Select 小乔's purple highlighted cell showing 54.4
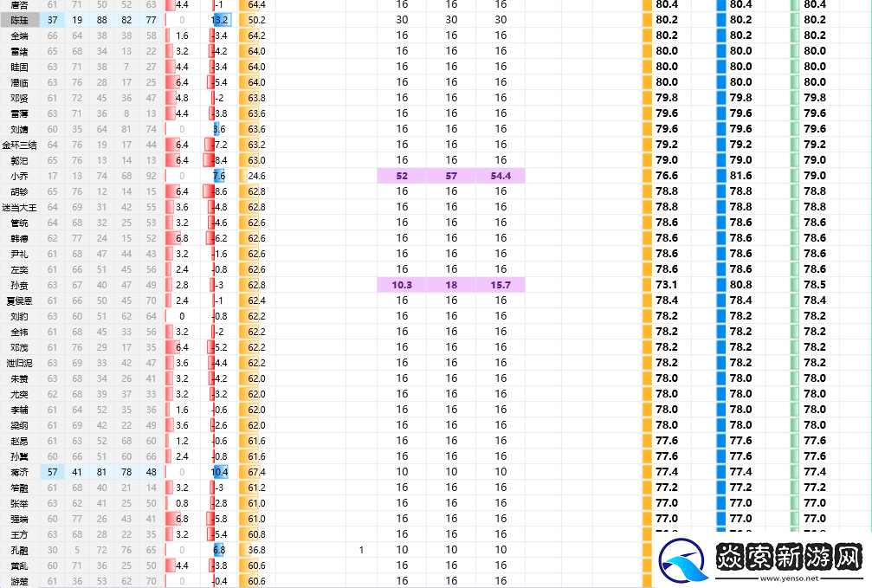Screen dimensions: 872x588 click(x=501, y=176)
